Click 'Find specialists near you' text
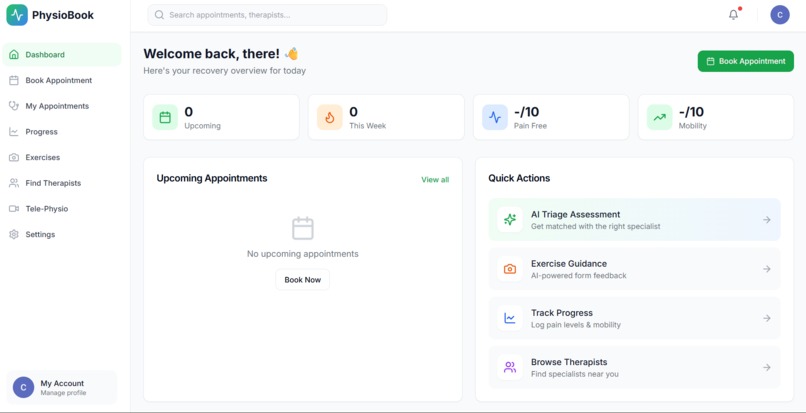Screen dimensions: 806x413 [x=575, y=374]
